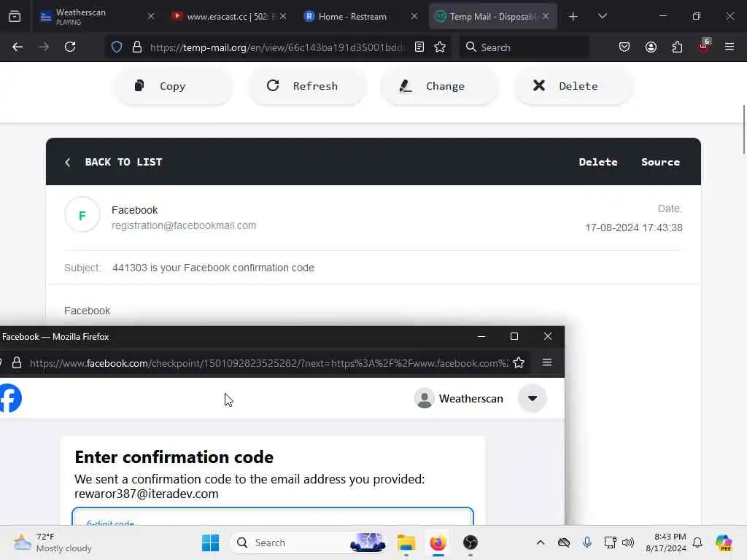Open the weather widget 72°F Mostly cloudy
This screenshot has height=560, width=747.
click(53, 542)
